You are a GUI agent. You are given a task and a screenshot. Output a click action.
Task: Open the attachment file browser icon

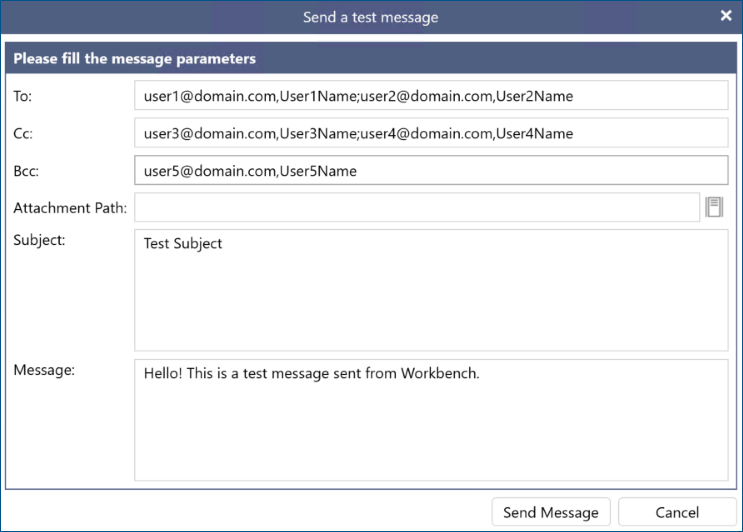tap(714, 207)
